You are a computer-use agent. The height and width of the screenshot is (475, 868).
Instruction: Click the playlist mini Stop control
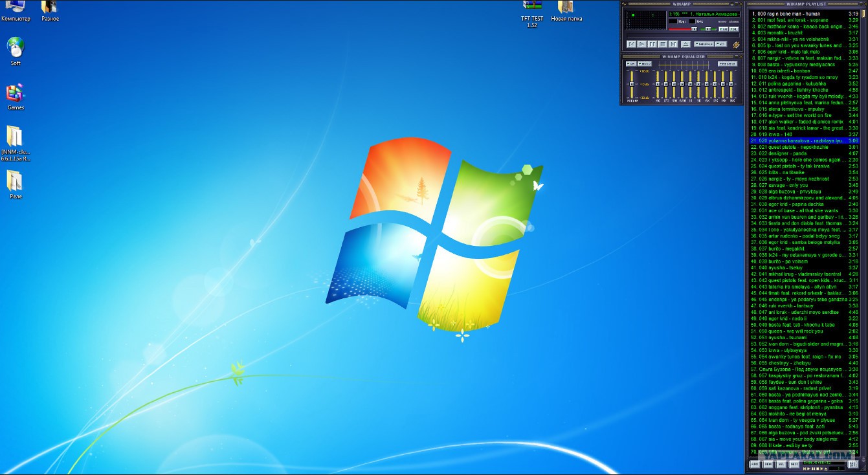tap(818, 469)
